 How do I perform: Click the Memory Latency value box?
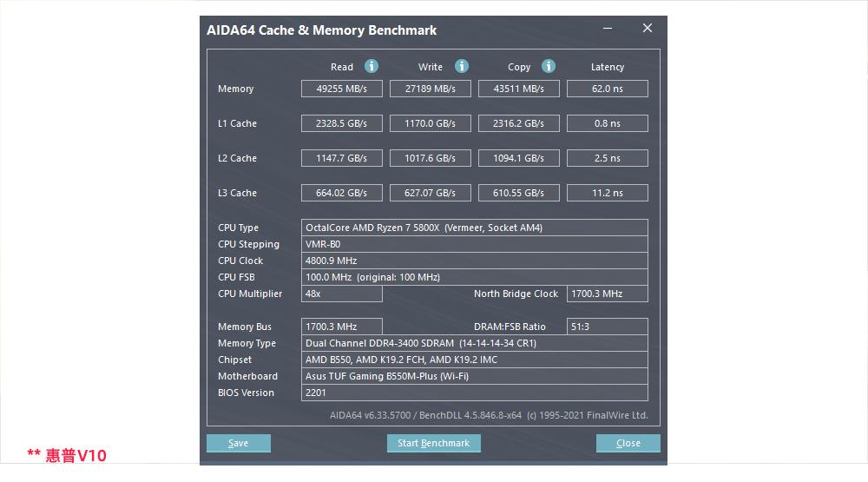point(607,89)
